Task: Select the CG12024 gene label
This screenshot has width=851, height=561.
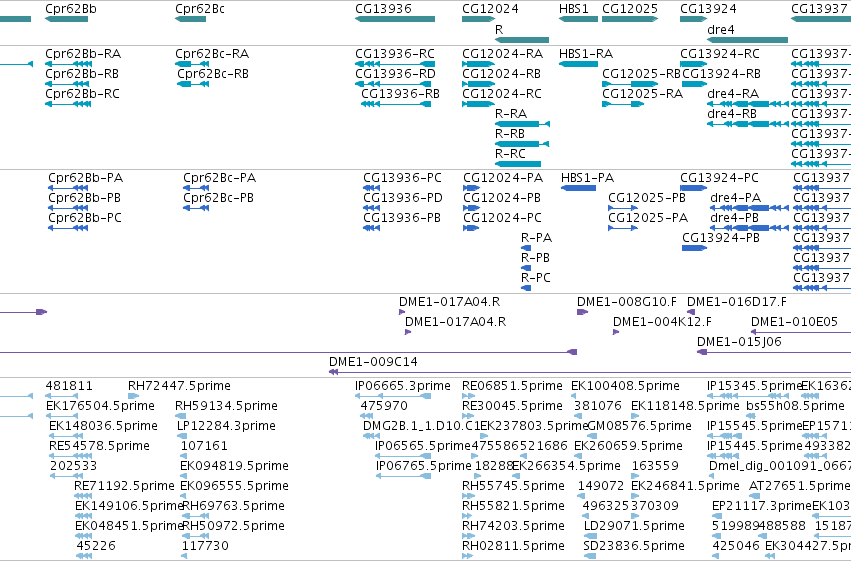Action: [490, 9]
